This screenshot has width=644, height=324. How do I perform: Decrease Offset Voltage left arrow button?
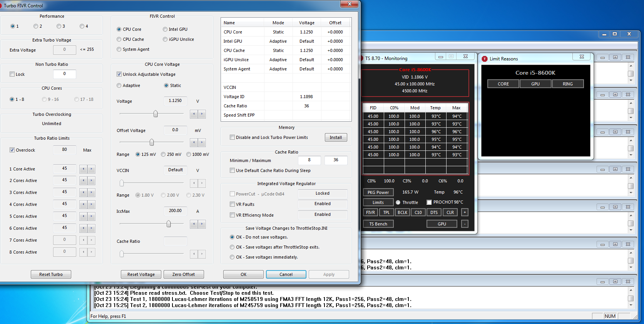point(194,143)
